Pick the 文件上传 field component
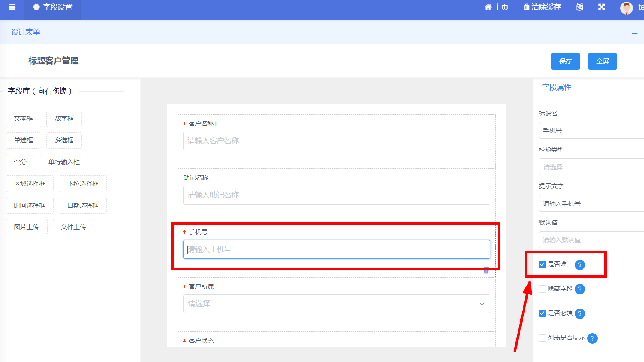Viewport: 644px width, 362px height. (x=73, y=227)
